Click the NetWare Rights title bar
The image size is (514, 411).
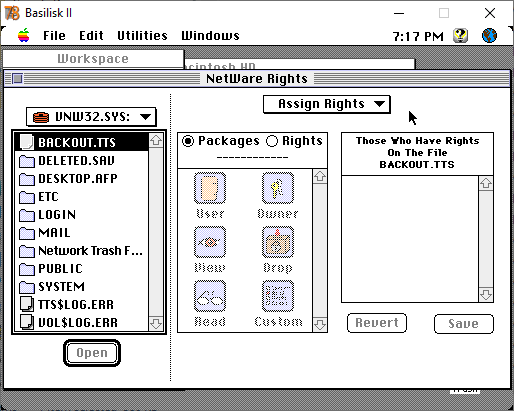click(x=257, y=79)
